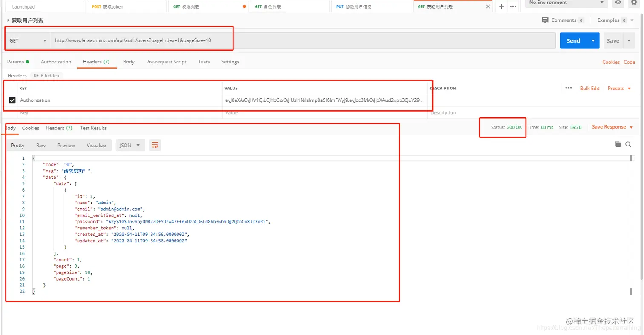Click the Size 595 B text
This screenshot has width=644, height=335.
click(570, 127)
